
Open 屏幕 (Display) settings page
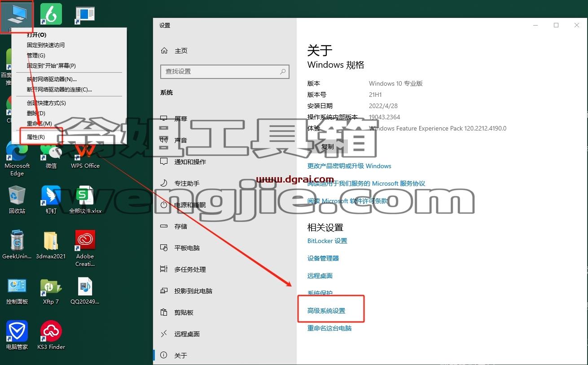[x=225, y=119]
